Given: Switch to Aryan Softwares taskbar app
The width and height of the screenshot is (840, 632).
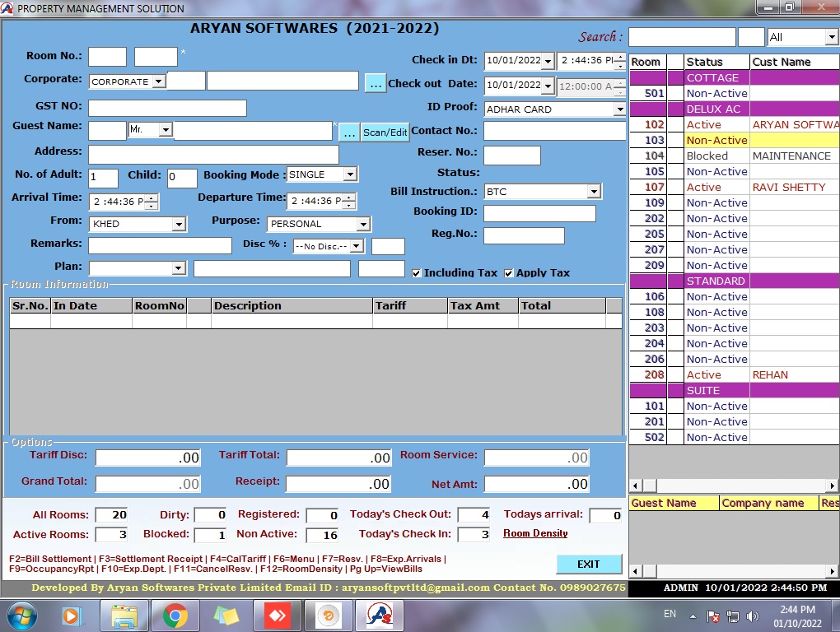Looking at the screenshot, I should click(x=380, y=616).
